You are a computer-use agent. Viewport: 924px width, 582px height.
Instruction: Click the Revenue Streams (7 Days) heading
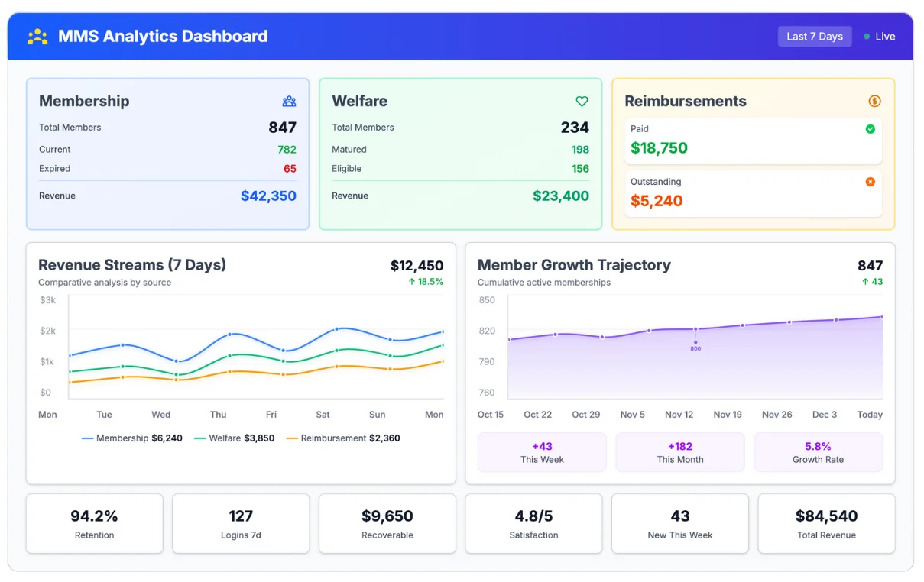point(132,265)
